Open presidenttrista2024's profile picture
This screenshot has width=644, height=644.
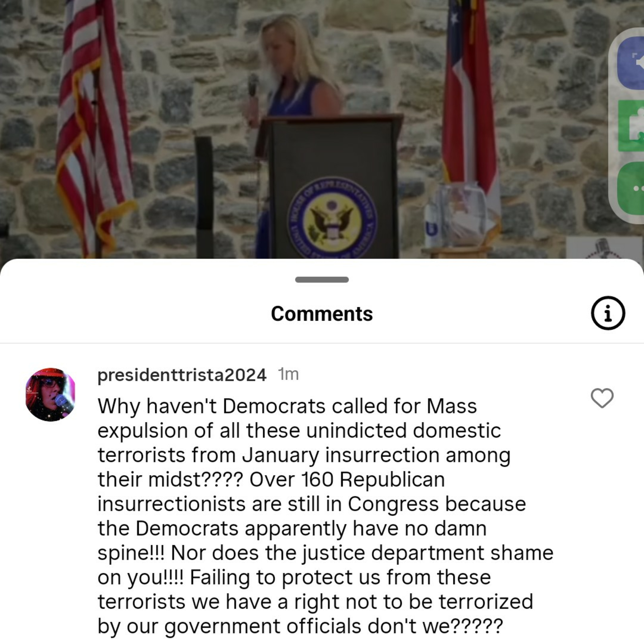(50, 395)
